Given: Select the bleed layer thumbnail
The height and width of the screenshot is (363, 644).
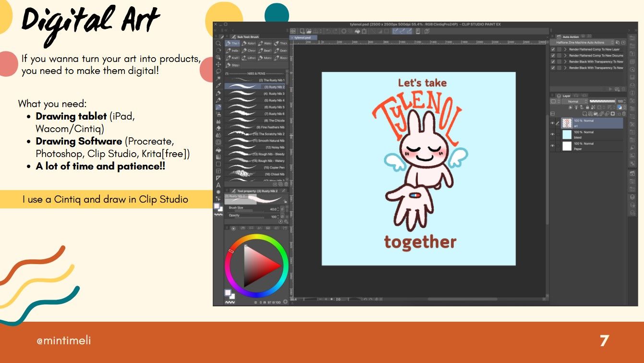Looking at the screenshot, I should [x=567, y=134].
